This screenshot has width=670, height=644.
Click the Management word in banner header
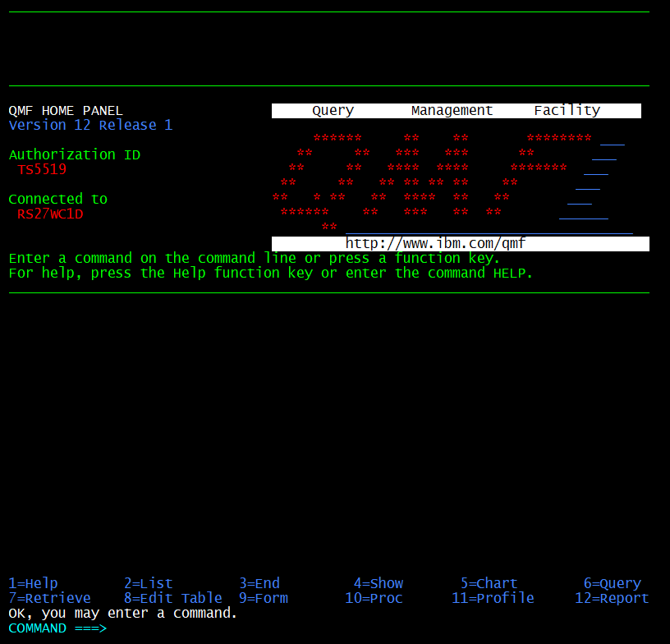click(452, 111)
